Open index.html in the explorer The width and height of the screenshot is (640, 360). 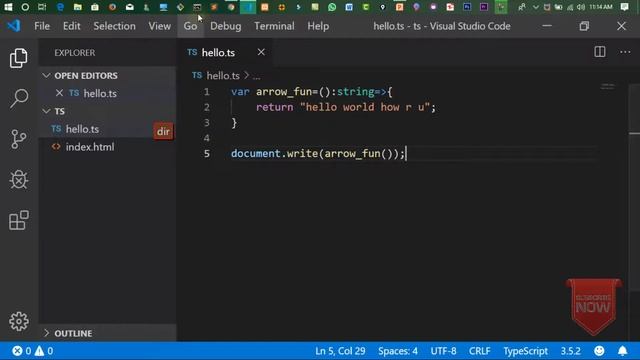(x=90, y=147)
